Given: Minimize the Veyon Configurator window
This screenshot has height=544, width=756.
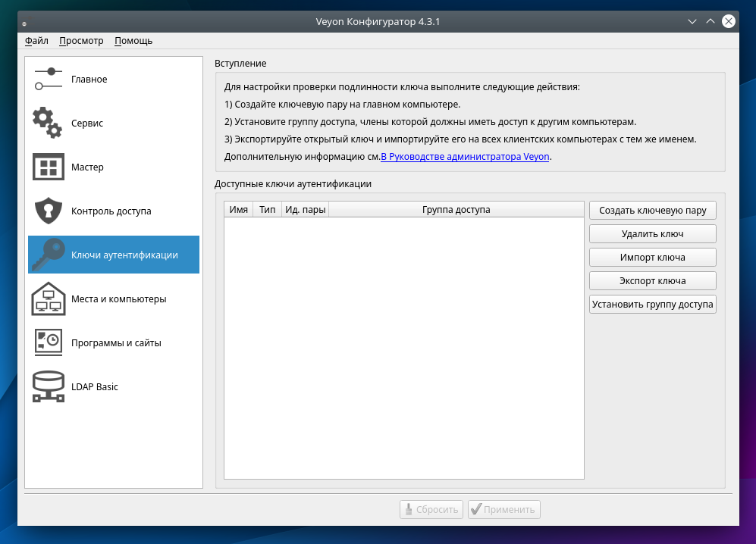Looking at the screenshot, I should [x=692, y=21].
